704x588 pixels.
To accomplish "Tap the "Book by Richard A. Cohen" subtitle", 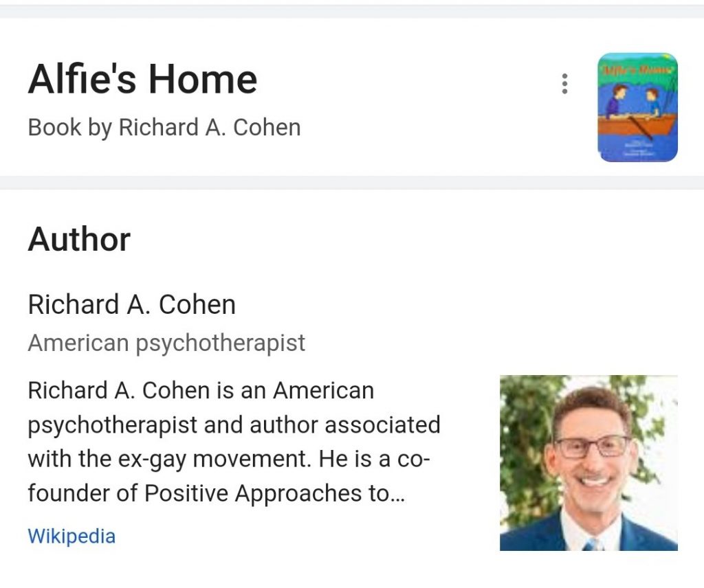I will 164,128.
